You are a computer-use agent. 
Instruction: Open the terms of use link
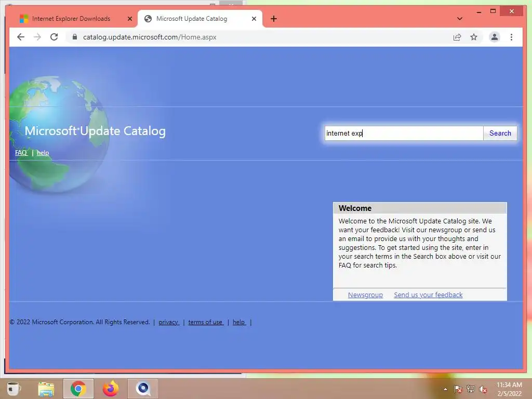click(x=206, y=322)
